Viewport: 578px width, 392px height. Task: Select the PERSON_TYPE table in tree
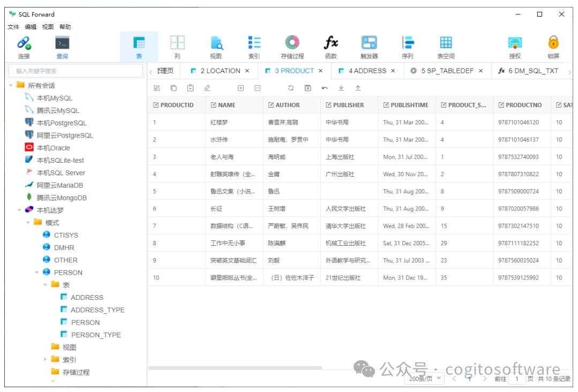96,335
